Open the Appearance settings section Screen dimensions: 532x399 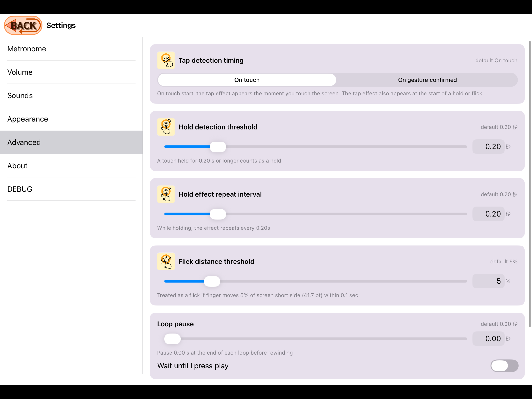(71, 119)
